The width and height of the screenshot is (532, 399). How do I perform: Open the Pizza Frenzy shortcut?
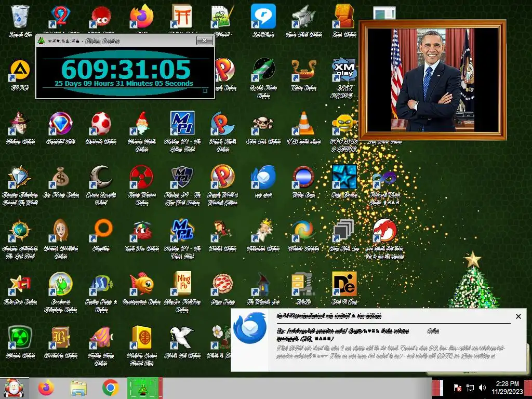click(222, 284)
